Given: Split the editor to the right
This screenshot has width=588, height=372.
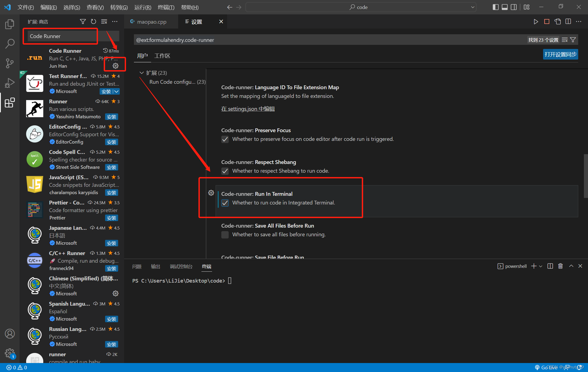Looking at the screenshot, I should click(x=568, y=21).
